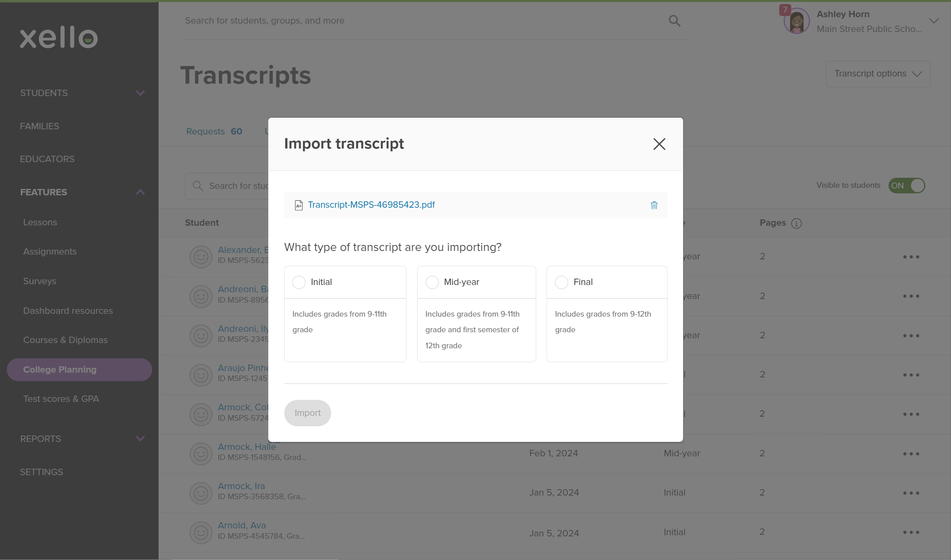Click the magnifier icon in the top search bar

[x=675, y=21]
